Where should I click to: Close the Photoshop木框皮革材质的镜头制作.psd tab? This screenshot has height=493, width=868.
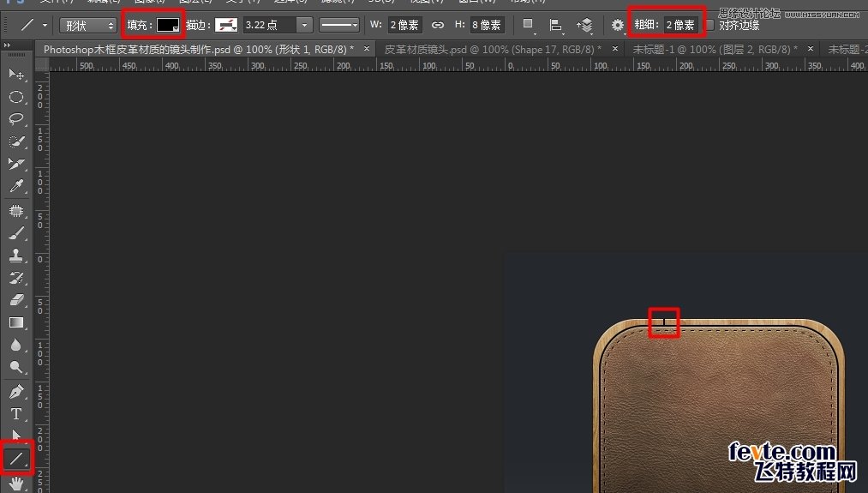(x=367, y=49)
